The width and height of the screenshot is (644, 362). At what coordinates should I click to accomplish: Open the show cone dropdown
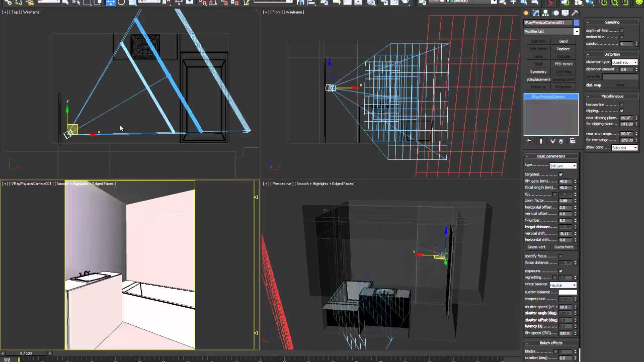pos(625,148)
